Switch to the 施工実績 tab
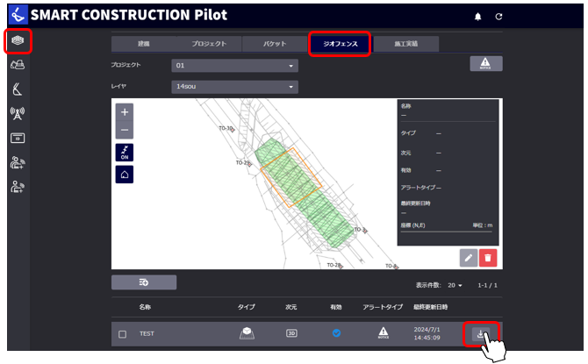Image resolution: width=588 pixels, height=364 pixels. (405, 43)
